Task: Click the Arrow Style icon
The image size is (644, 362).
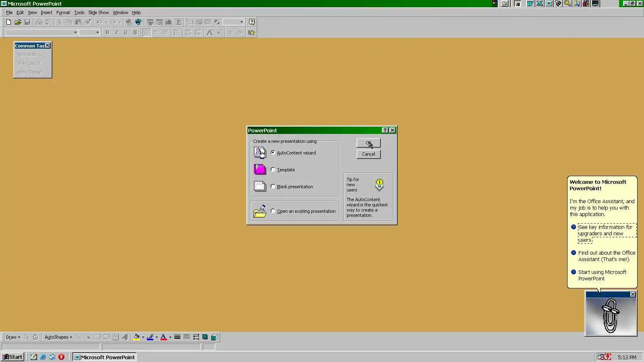Action: (196, 337)
